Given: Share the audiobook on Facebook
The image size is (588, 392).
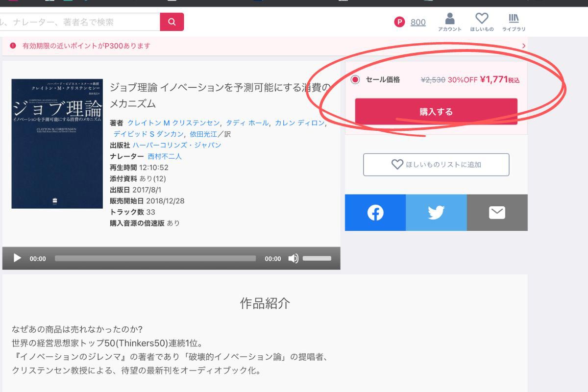Looking at the screenshot, I should coord(375,212).
